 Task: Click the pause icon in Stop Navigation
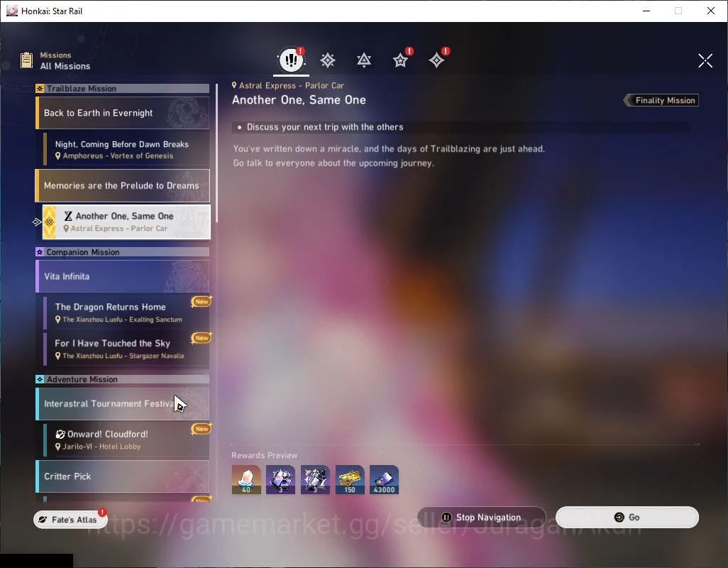(x=446, y=518)
